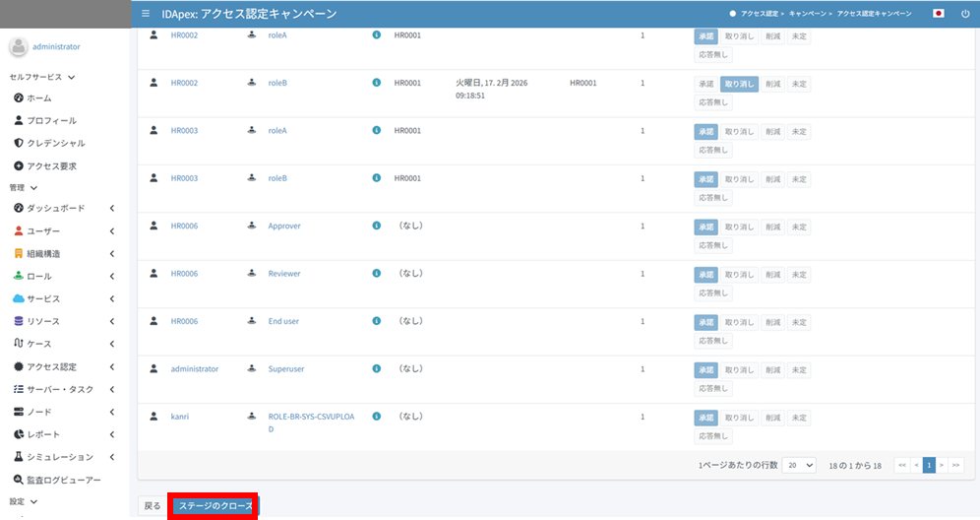Open プロフィール in the sidebar

(52, 121)
